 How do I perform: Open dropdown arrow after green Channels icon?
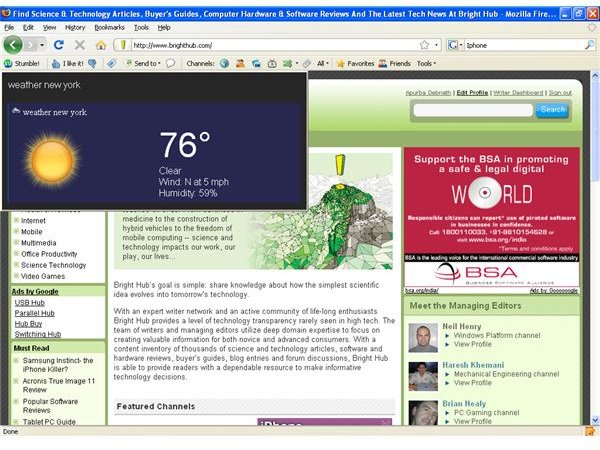point(297,64)
